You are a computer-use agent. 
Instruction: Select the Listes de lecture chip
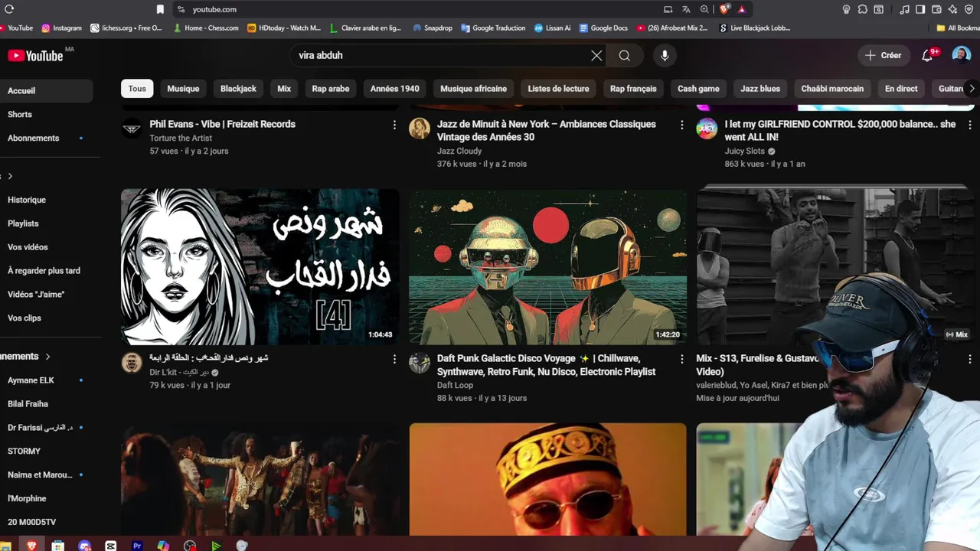tap(558, 89)
